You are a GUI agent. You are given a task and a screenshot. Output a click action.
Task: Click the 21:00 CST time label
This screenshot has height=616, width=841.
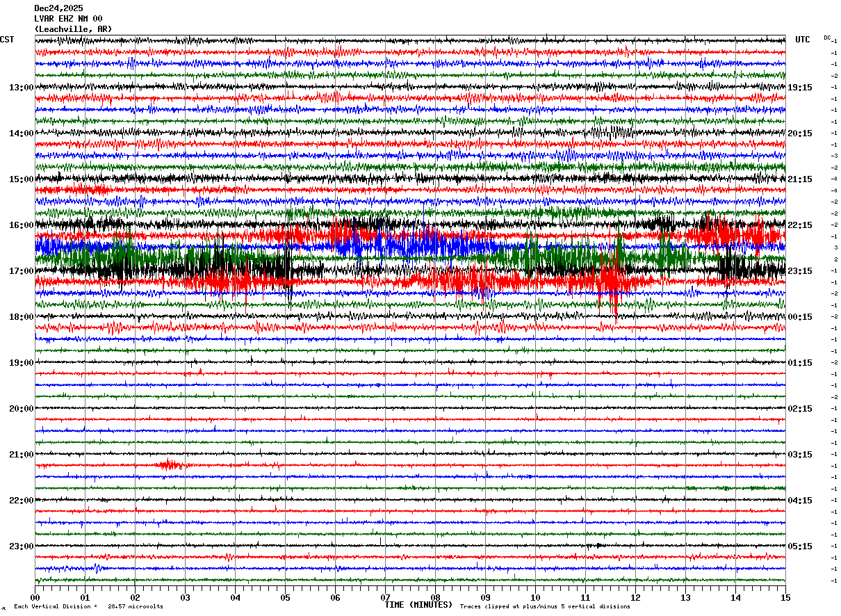[22, 455]
